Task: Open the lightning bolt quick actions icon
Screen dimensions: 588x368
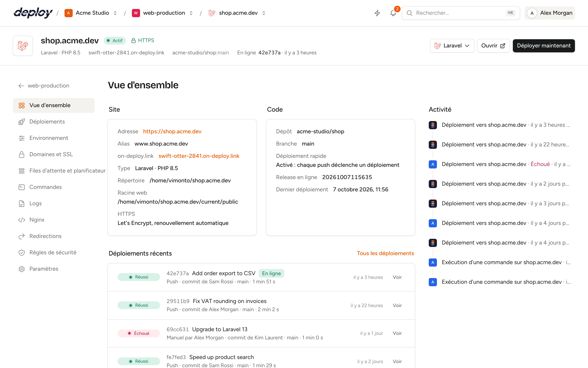Action: [x=377, y=13]
